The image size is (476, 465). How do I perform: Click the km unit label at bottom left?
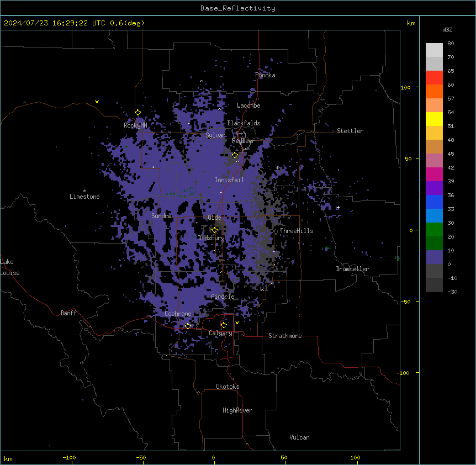click(8, 458)
